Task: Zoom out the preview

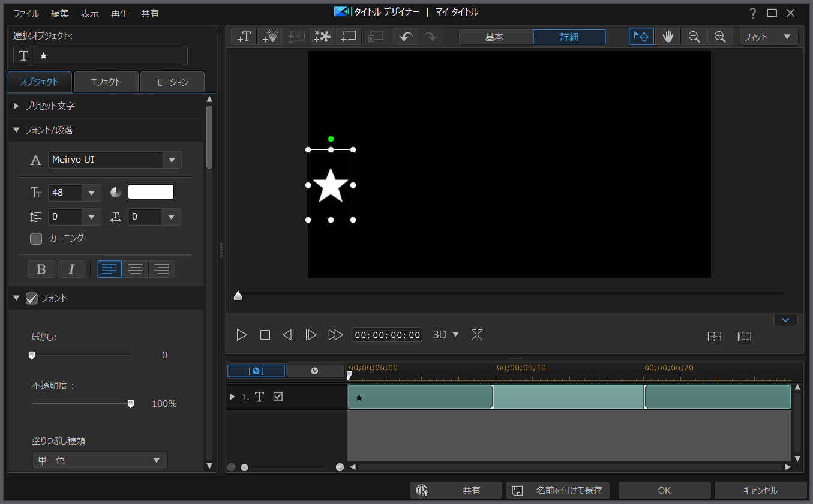Action: (x=694, y=37)
